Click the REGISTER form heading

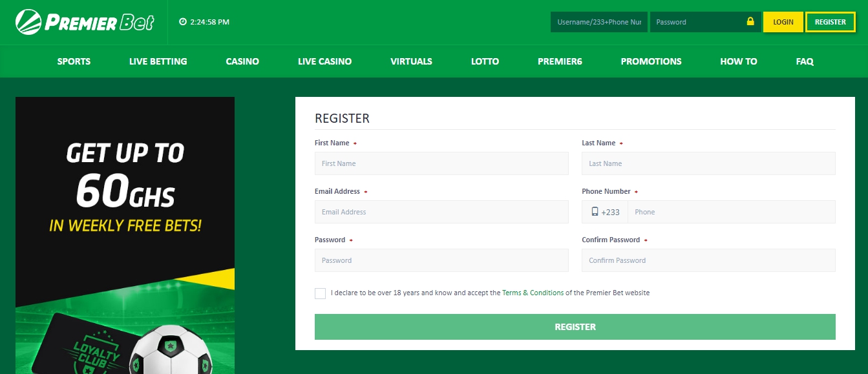pyautogui.click(x=342, y=118)
